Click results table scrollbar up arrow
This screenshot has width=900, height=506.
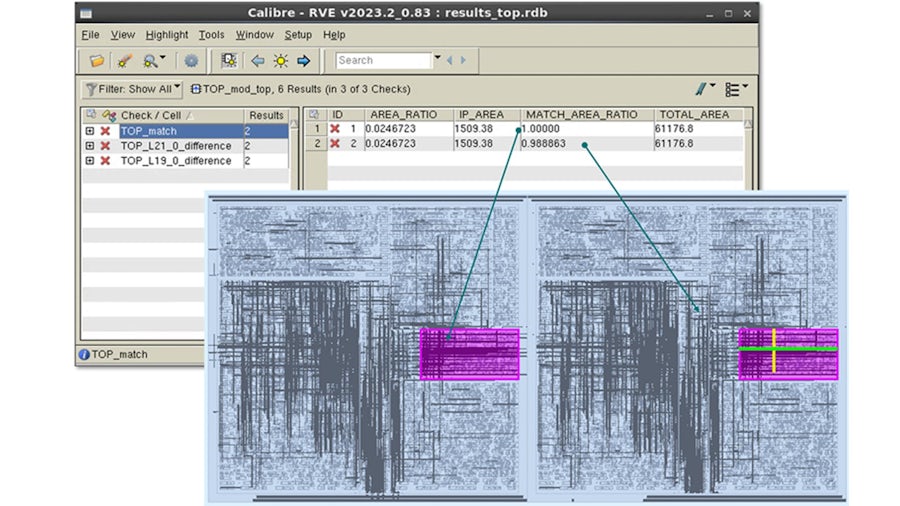[747, 123]
